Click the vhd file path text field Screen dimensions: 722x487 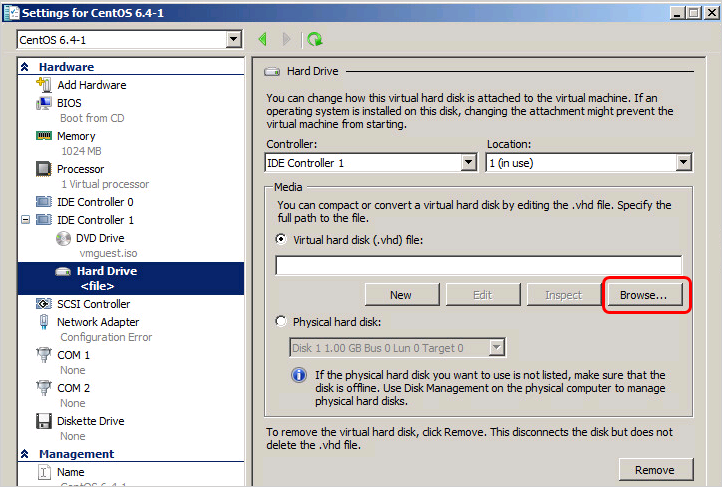point(478,265)
